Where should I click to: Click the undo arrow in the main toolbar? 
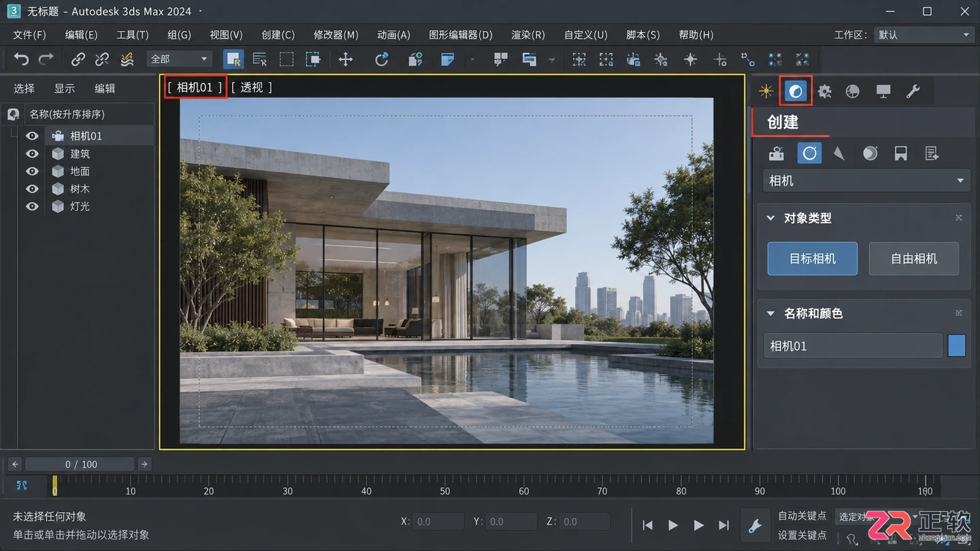coord(21,59)
